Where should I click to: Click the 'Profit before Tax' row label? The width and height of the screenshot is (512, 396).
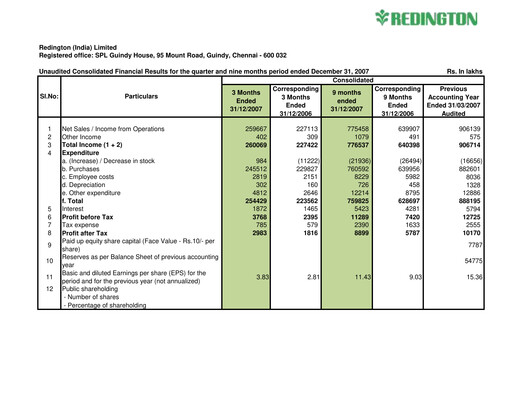[87, 217]
